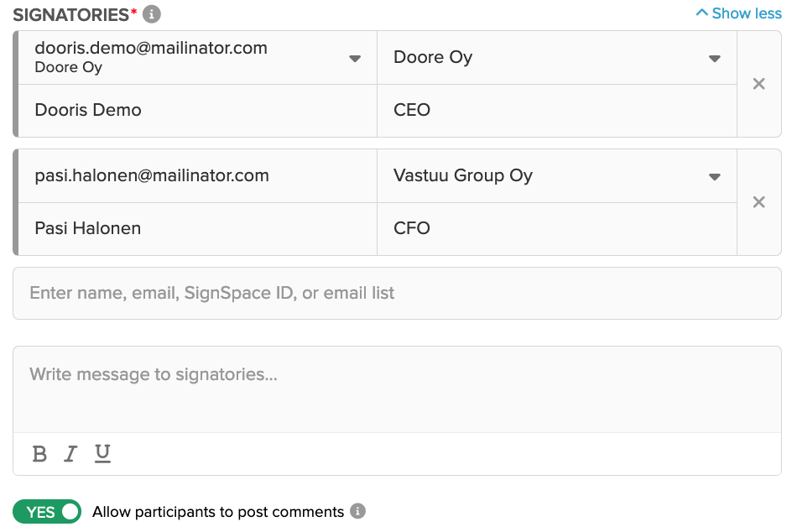Apply italic formatting to message
The image size is (792, 532).
pyautogui.click(x=70, y=454)
